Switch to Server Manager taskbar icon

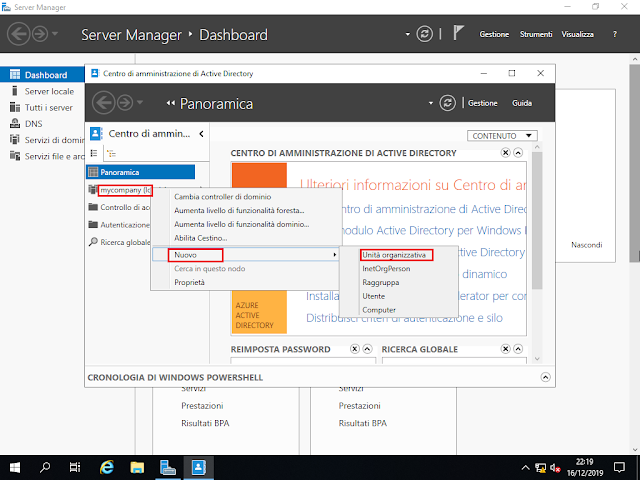point(167,468)
